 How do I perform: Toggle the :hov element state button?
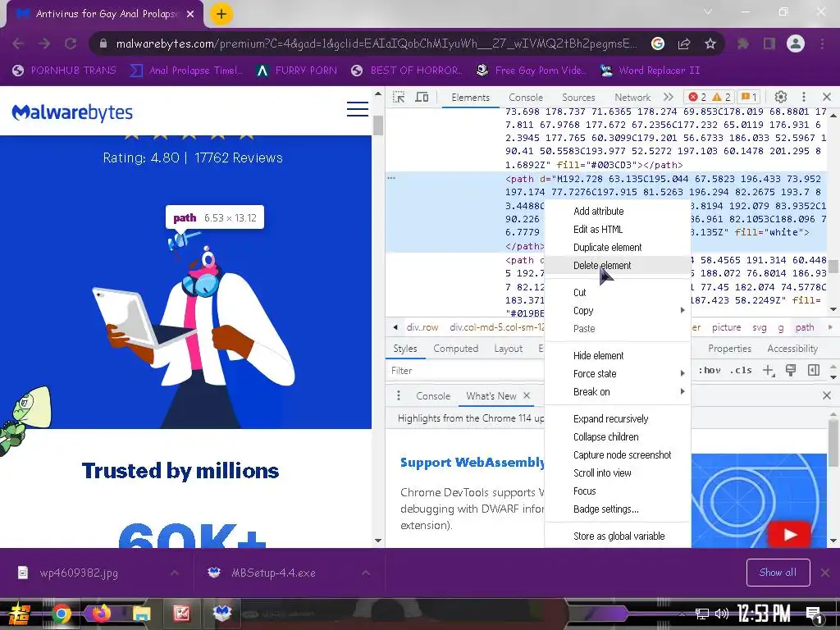pyautogui.click(x=710, y=370)
